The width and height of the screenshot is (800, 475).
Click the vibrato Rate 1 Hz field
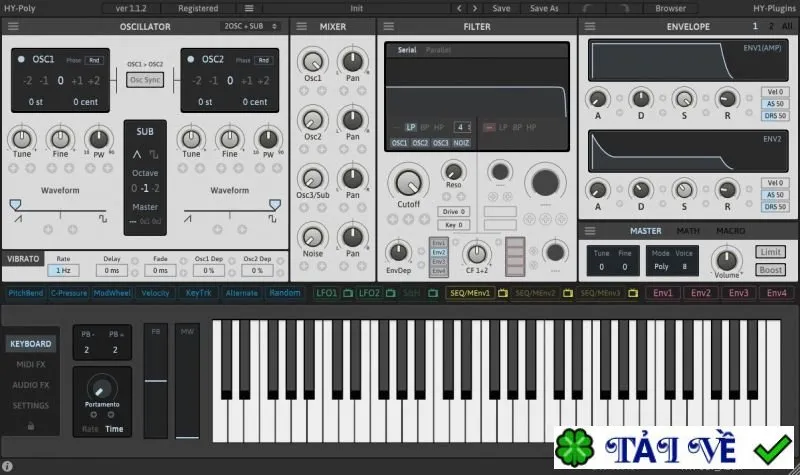tap(63, 270)
